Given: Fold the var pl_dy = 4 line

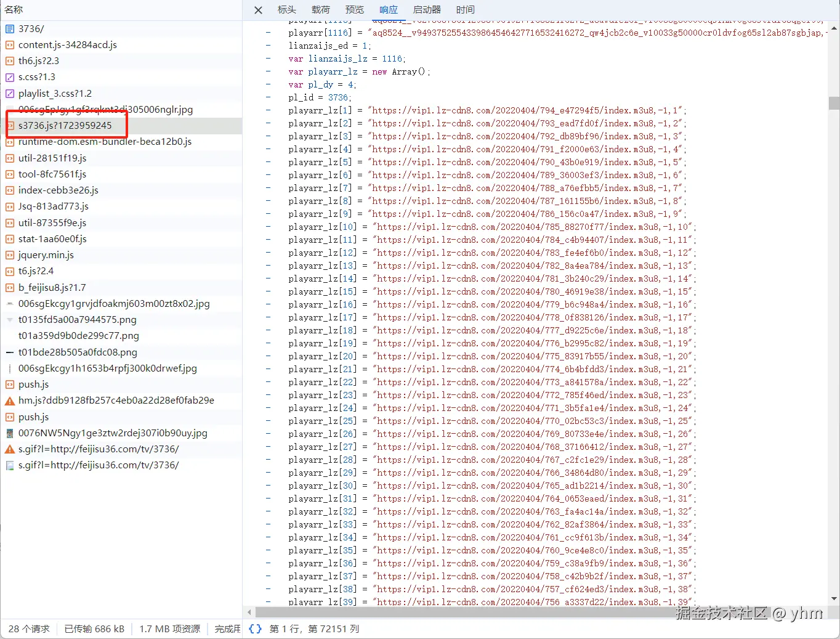Looking at the screenshot, I should pyautogui.click(x=269, y=84).
